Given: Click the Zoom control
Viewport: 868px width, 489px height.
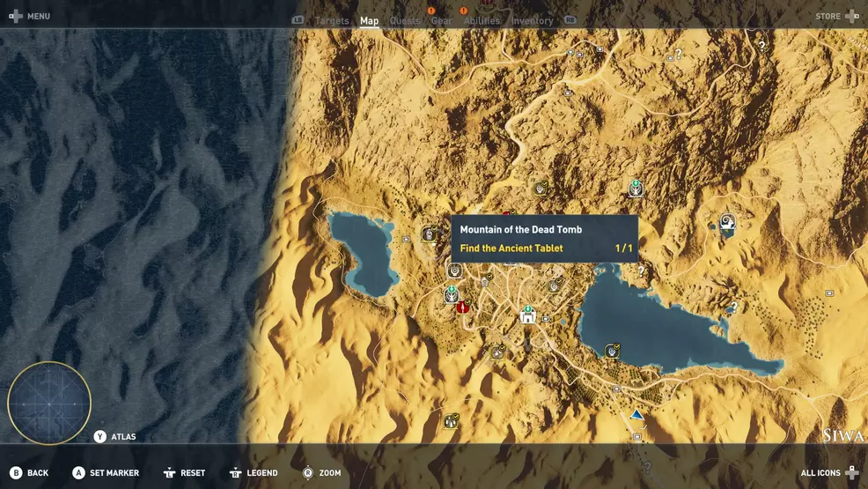Looking at the screenshot, I should 321,473.
